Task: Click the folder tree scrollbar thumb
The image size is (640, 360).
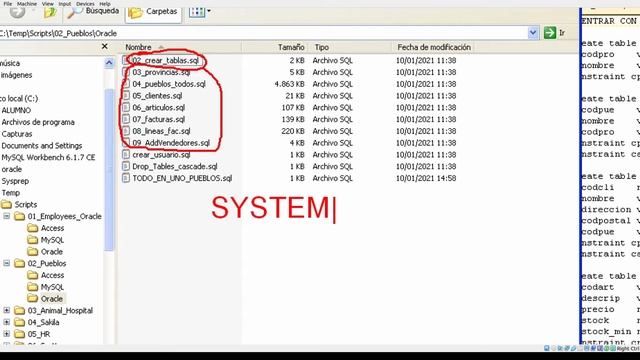Action: 109,169
